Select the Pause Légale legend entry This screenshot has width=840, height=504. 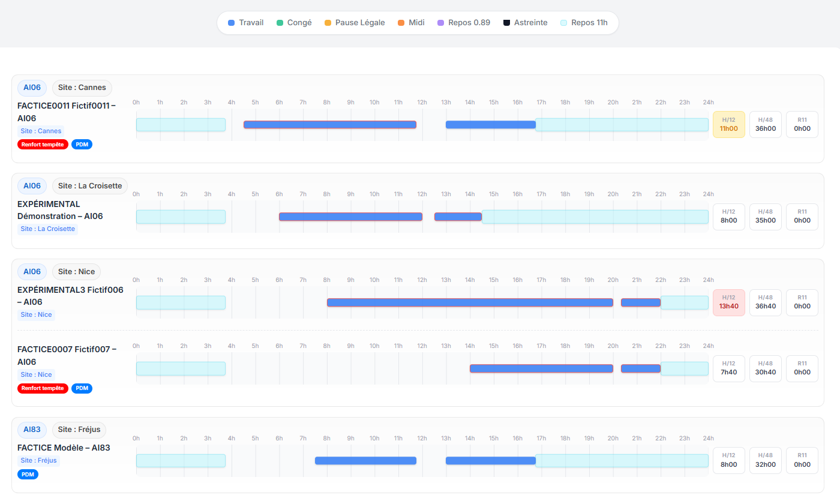point(355,23)
